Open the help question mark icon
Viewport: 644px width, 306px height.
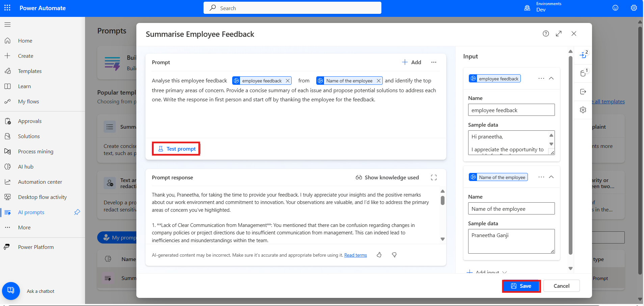tap(546, 34)
